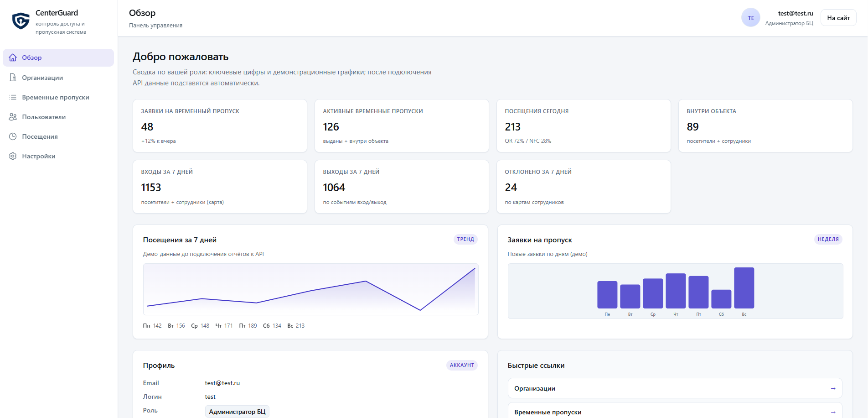
Task: Open Настройки in the sidebar
Action: 58,156
